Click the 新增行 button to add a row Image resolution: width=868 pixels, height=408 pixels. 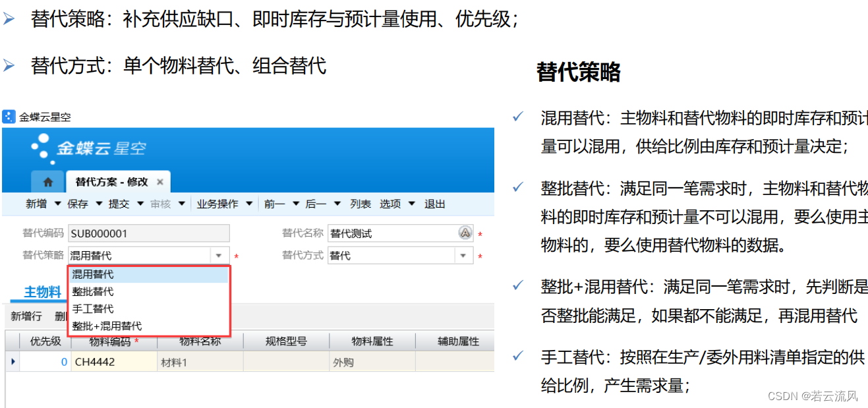[x=26, y=316]
